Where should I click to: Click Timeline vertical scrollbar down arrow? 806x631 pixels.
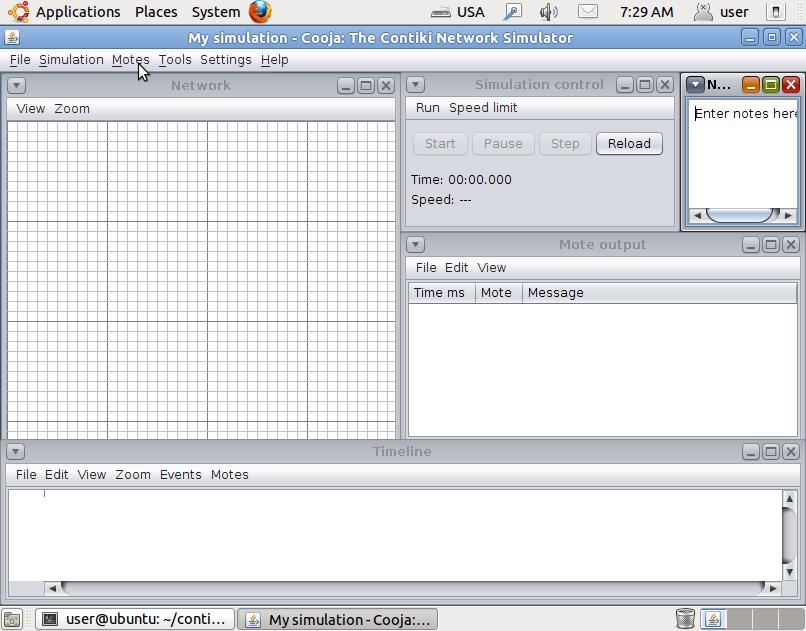click(790, 572)
